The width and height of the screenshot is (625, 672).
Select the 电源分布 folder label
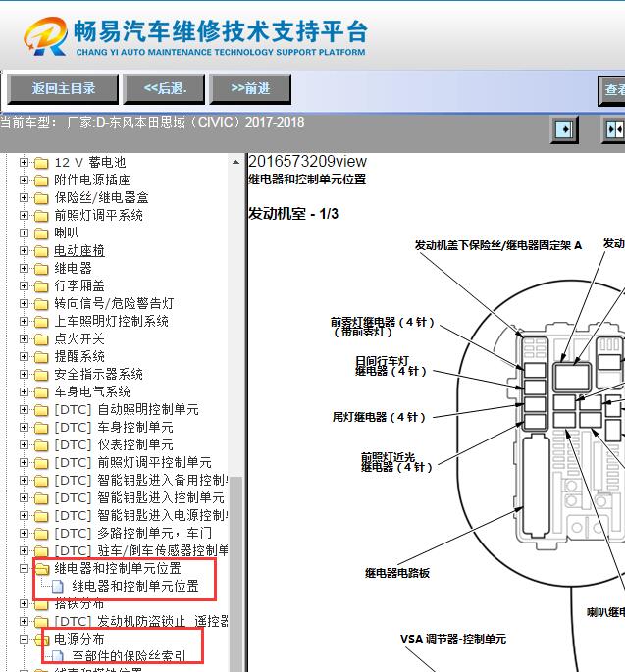[x=79, y=639]
